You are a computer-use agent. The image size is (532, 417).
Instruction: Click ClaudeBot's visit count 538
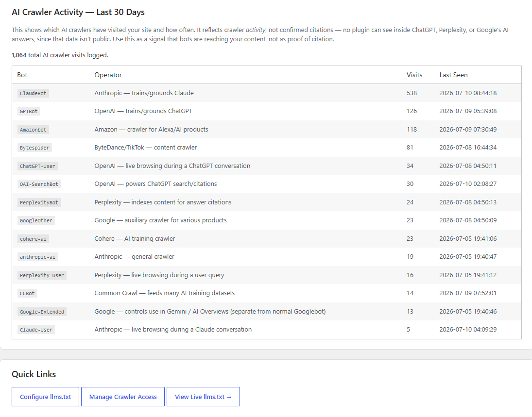(x=412, y=93)
